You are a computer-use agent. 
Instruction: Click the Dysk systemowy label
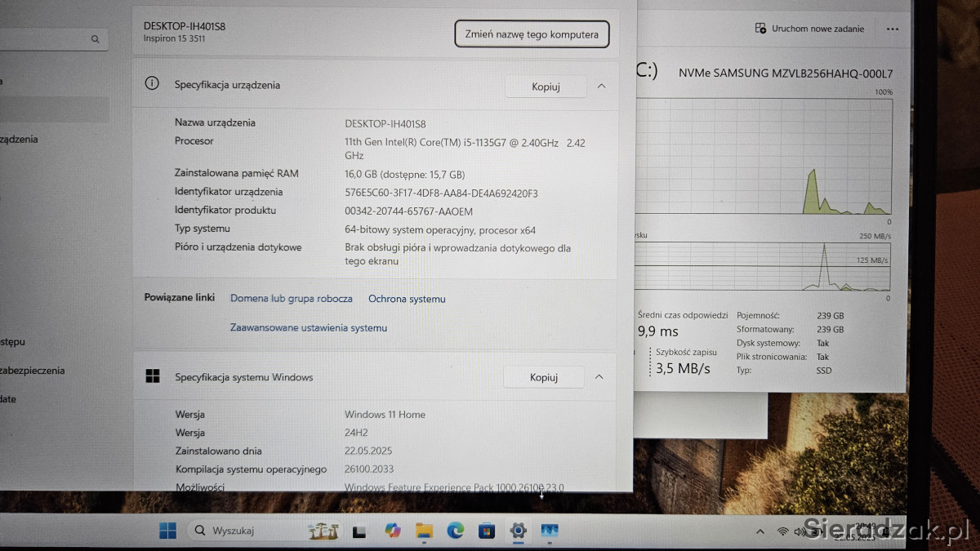pyautogui.click(x=768, y=343)
